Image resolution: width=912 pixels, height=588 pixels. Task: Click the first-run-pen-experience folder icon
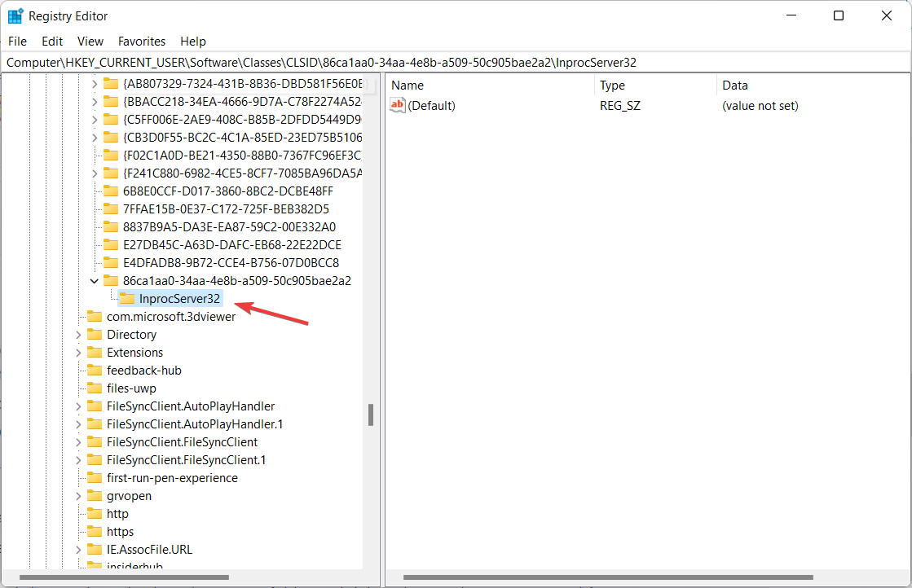pos(95,477)
